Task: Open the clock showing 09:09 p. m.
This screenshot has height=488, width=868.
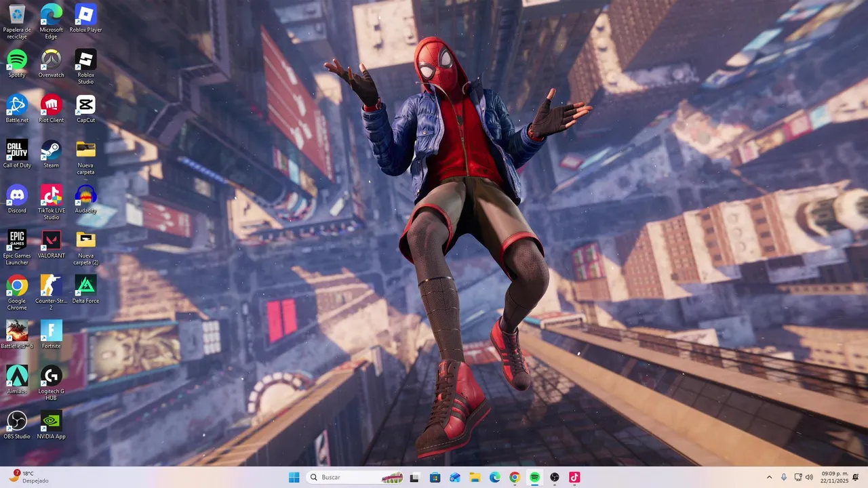Action: [x=834, y=477]
